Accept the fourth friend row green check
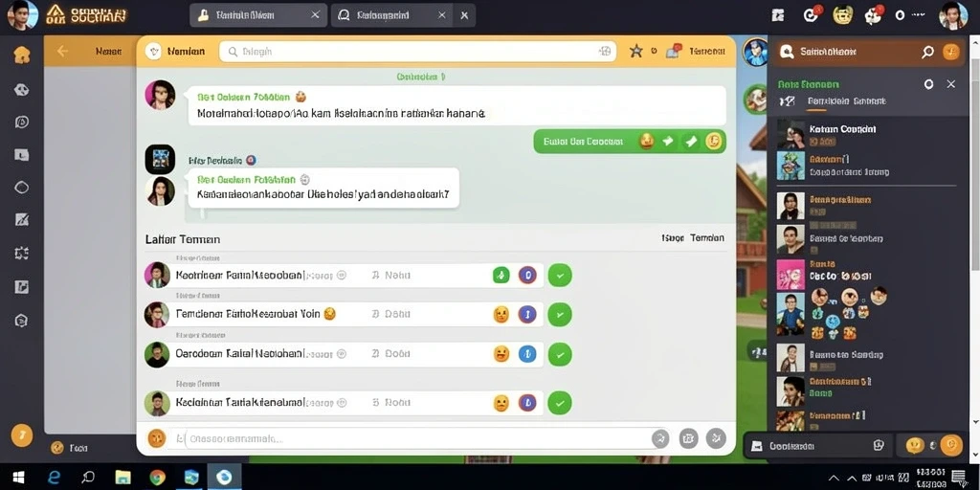Image resolution: width=980 pixels, height=490 pixels. click(559, 403)
